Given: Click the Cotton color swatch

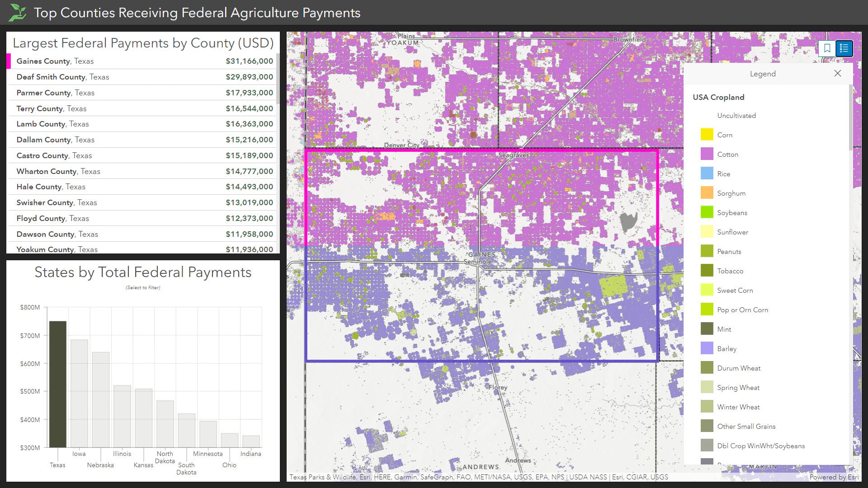Looking at the screenshot, I should (x=707, y=154).
